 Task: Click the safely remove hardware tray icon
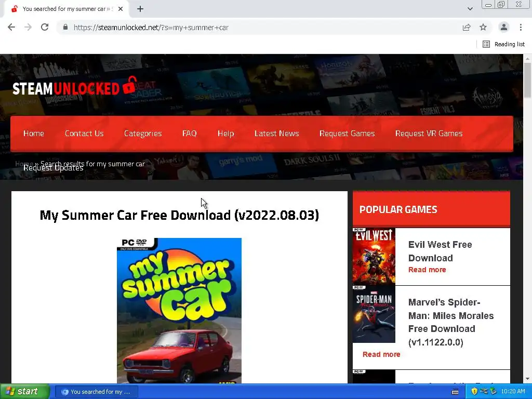point(493,392)
